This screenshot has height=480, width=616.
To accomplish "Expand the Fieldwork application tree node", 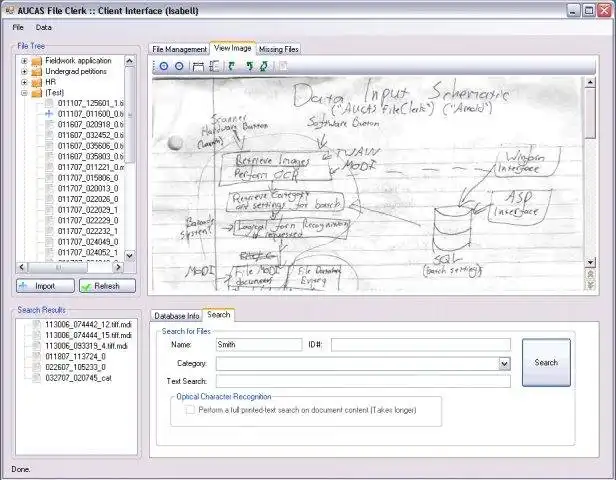I will pos(23,61).
